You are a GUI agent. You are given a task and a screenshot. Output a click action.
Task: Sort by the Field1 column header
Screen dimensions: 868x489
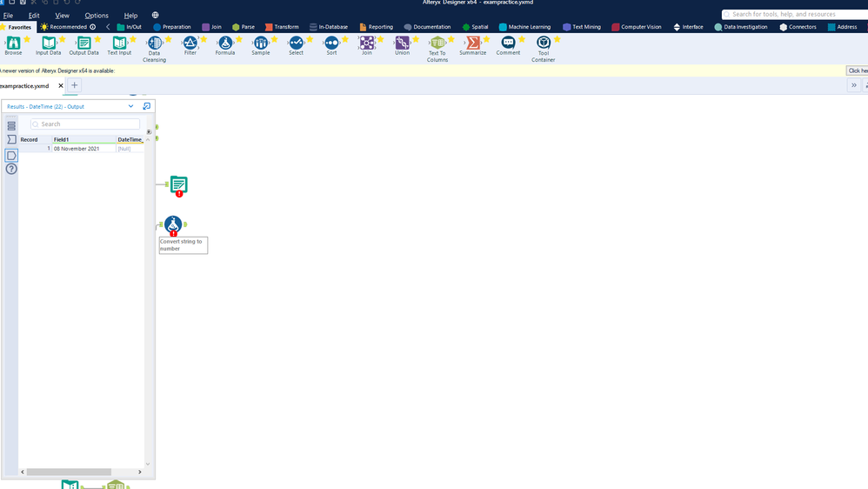click(x=84, y=139)
